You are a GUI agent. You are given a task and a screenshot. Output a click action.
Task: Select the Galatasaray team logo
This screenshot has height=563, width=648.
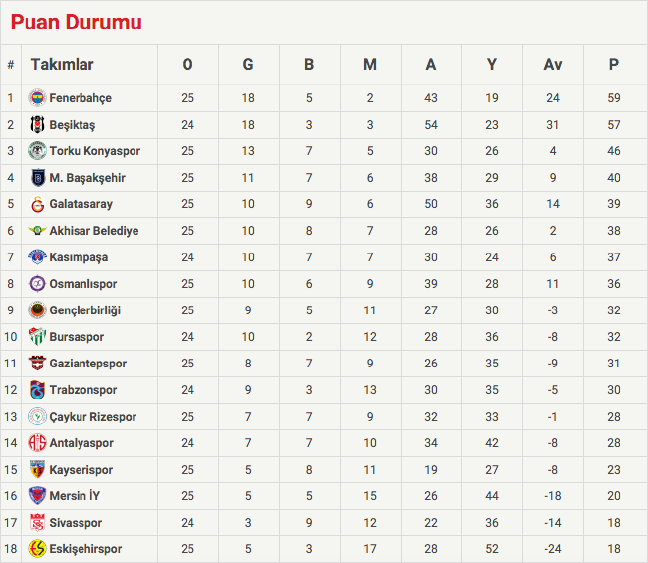coord(37,204)
